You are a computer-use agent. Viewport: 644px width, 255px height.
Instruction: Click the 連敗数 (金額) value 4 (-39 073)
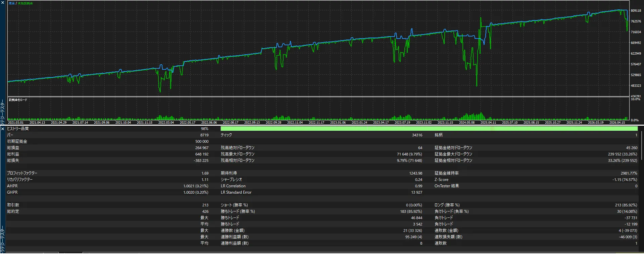point(628,231)
